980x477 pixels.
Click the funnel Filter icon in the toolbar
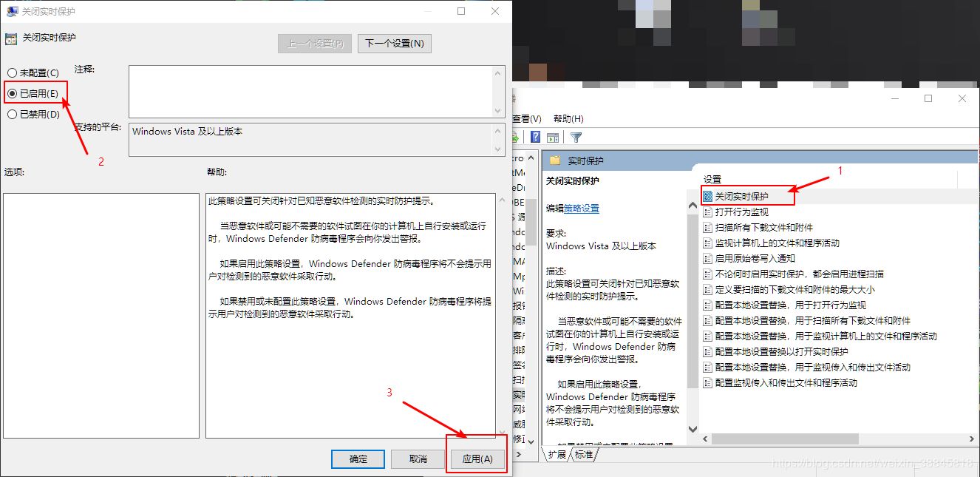(576, 137)
